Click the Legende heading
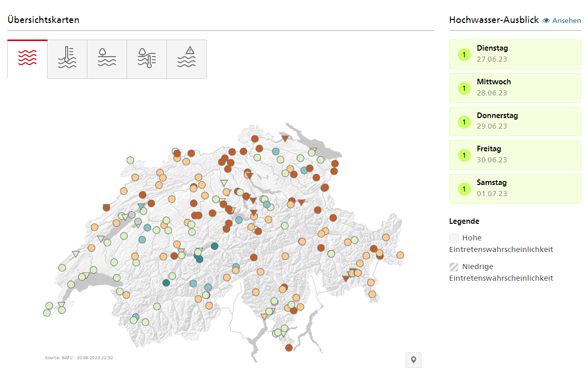 [x=464, y=221]
